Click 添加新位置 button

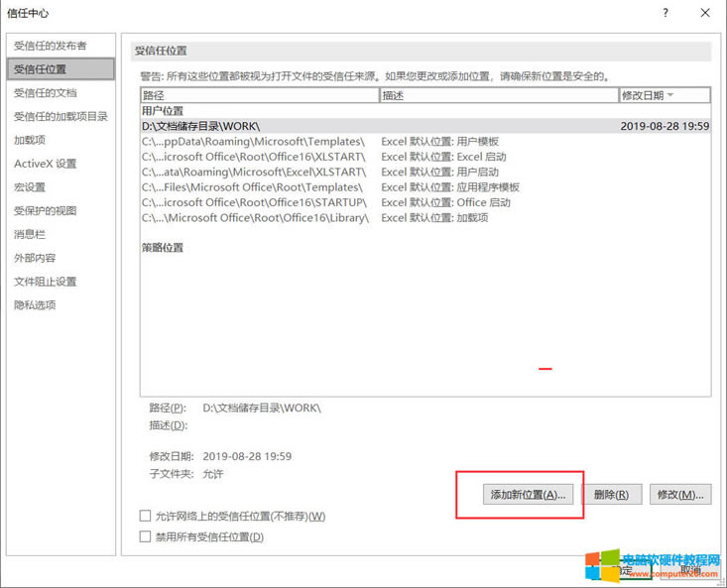click(x=527, y=495)
